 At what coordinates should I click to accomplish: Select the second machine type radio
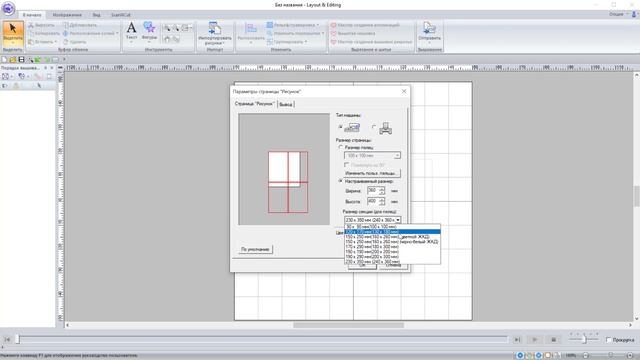point(373,127)
